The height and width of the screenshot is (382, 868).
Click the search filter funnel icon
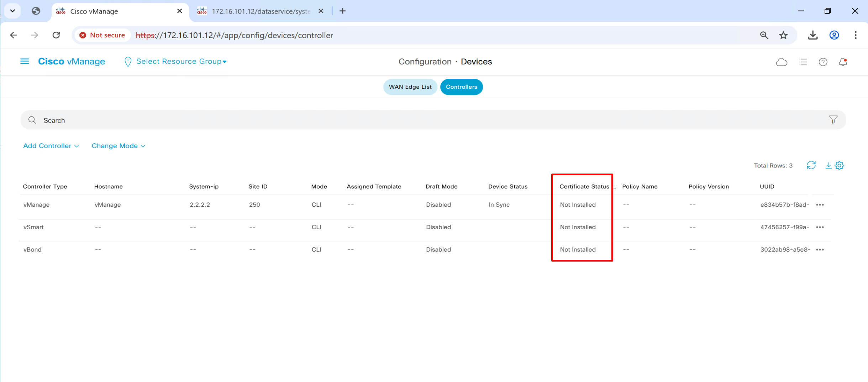coord(833,120)
